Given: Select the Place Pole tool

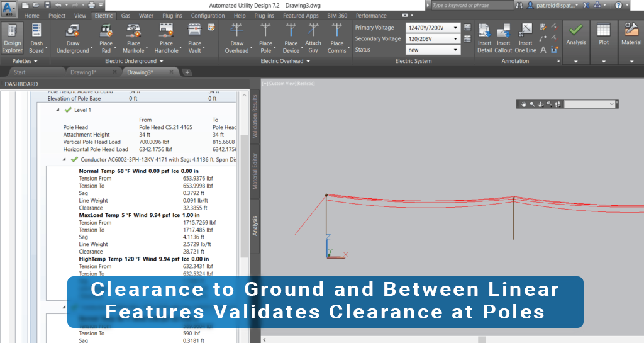Looking at the screenshot, I should coord(266,38).
